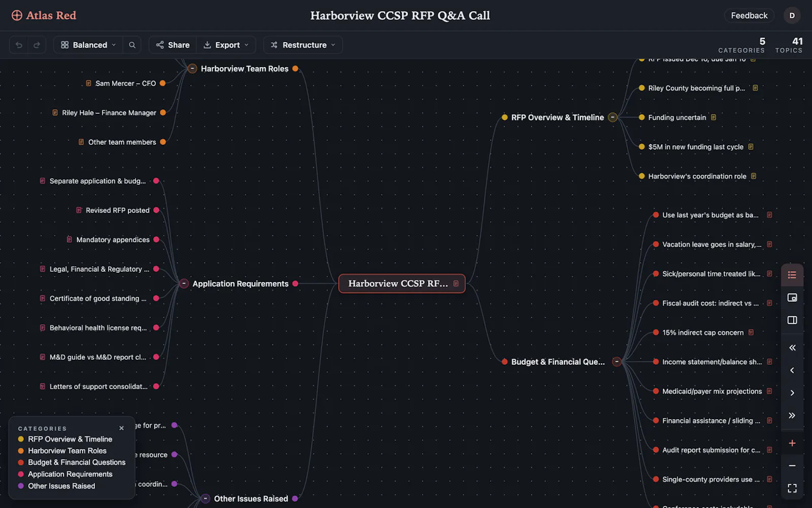Open the Restructure dropdown menu
The image size is (812, 508).
point(303,45)
